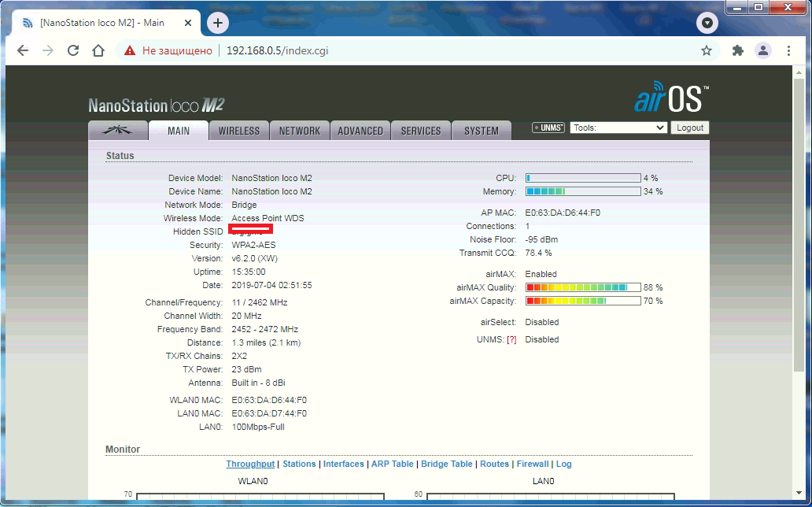Viewport: 812px width, 507px height.
Task: Click the LAN0 value 100Mbps-Full
Action: (258, 427)
